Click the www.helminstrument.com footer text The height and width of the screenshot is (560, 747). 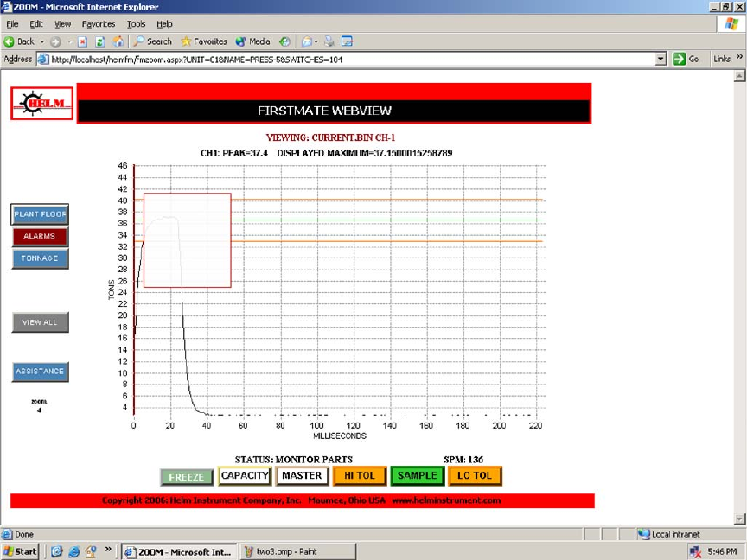coord(446,500)
